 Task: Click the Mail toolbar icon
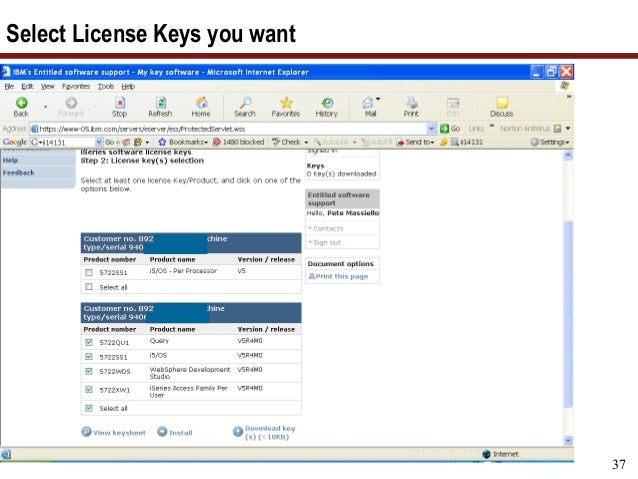point(368,103)
